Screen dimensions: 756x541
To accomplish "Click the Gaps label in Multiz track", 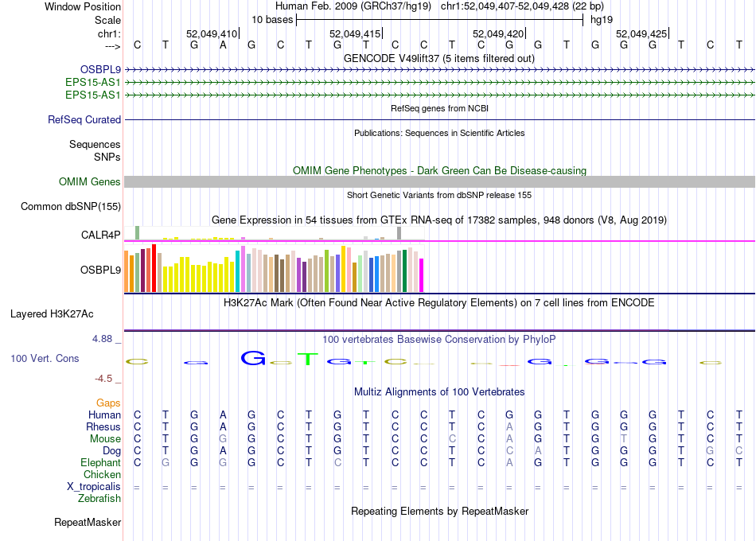I will [x=108, y=403].
